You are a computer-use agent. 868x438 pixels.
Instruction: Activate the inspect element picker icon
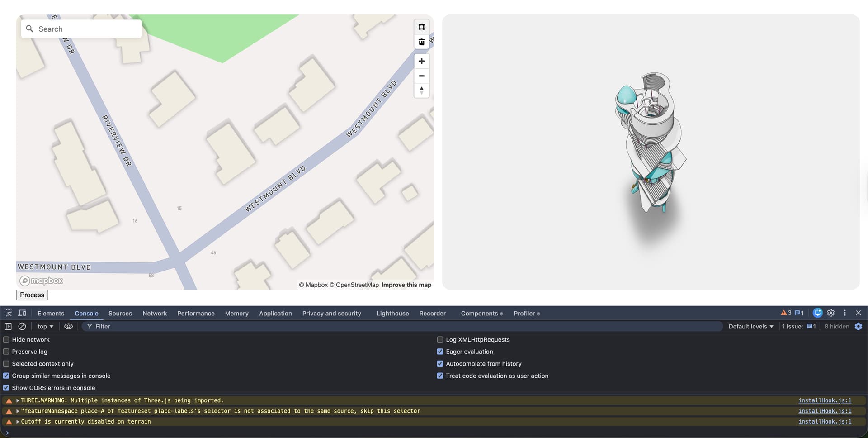tap(8, 313)
